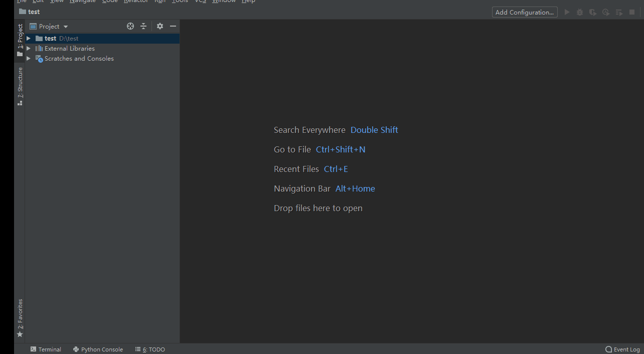Open the Terminal tool window
This screenshot has height=354, width=644.
pos(46,349)
